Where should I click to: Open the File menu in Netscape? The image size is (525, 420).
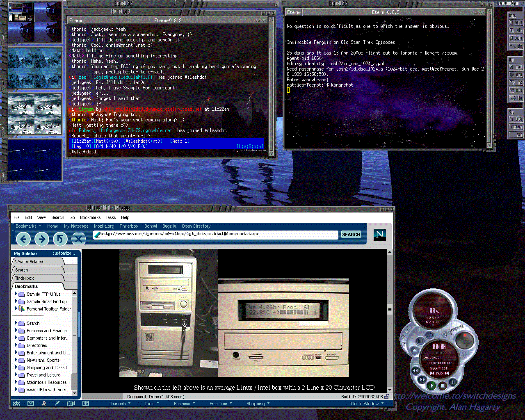tap(16, 217)
